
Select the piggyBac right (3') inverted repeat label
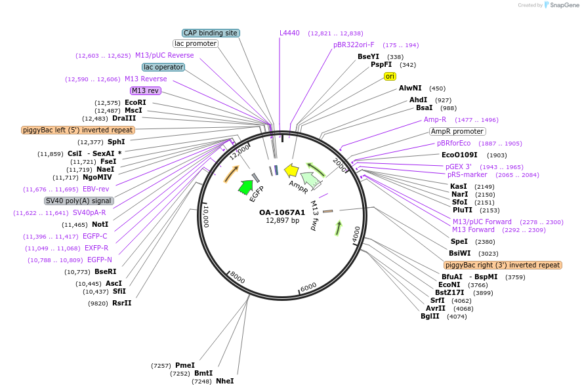(503, 265)
